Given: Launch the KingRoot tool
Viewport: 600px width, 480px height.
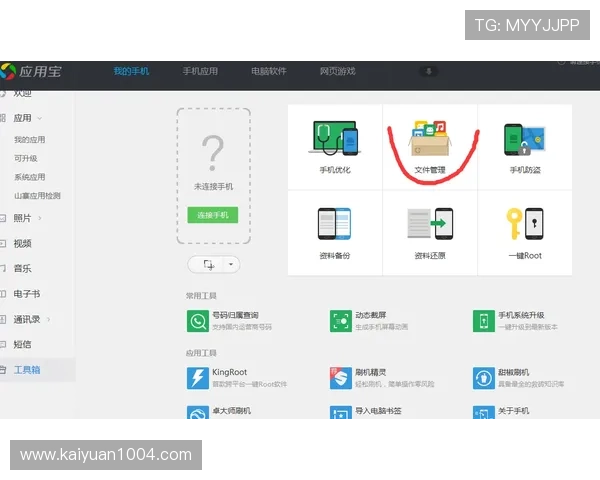Looking at the screenshot, I should (197, 377).
